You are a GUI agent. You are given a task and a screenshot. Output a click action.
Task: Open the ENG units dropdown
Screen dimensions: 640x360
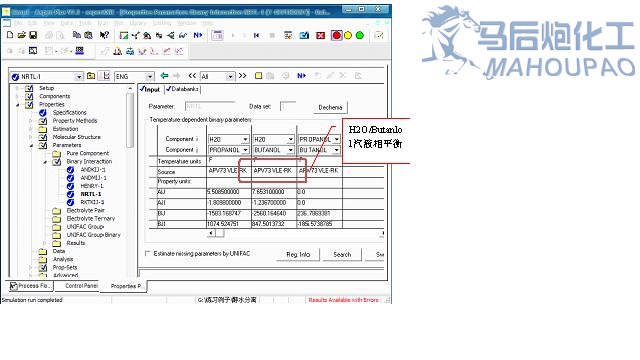(x=150, y=76)
